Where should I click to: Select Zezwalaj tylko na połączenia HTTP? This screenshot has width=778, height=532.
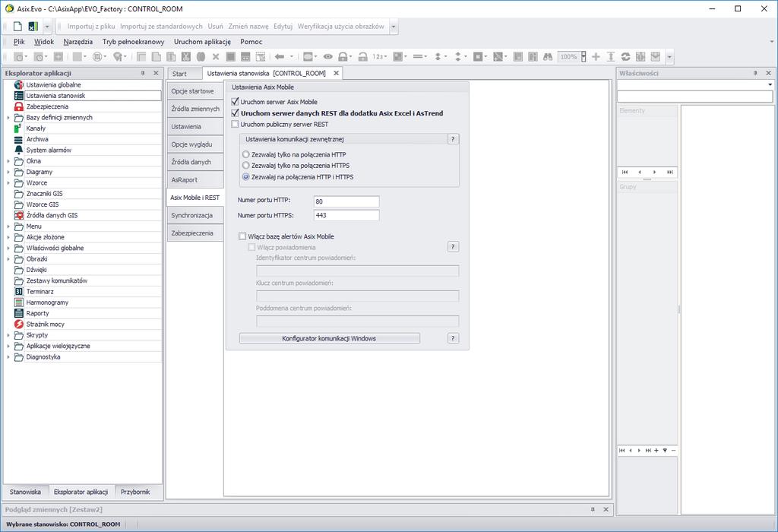[x=245, y=154]
